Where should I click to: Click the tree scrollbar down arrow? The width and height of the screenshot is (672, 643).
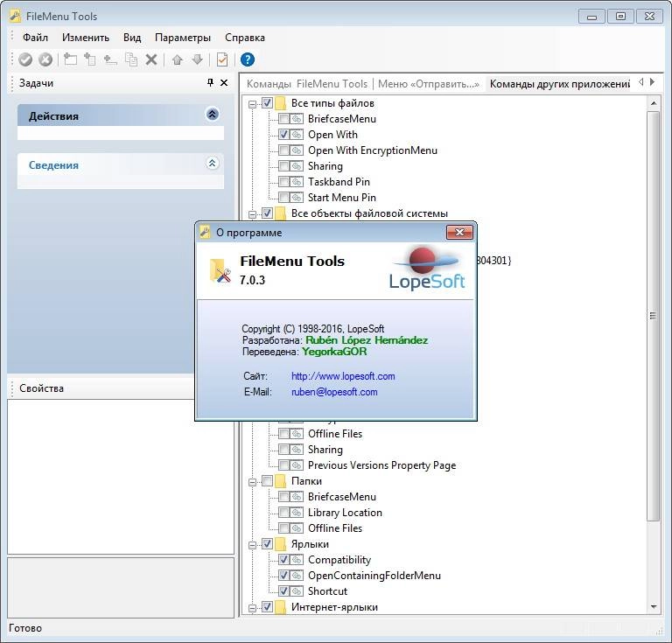653,606
